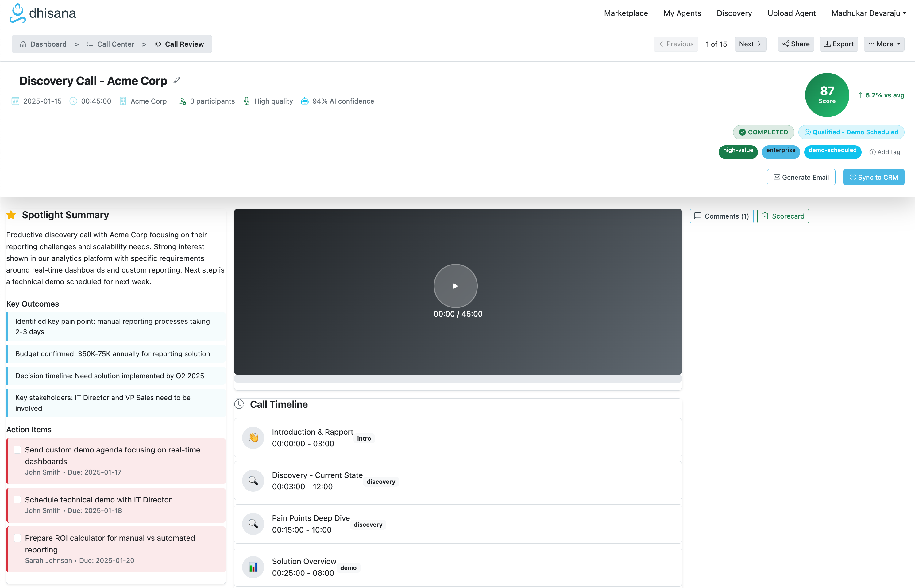This screenshot has width=915, height=588.
Task: Tick 'Schedule technical demo with IT Director' checkbox
Action: tap(17, 499)
